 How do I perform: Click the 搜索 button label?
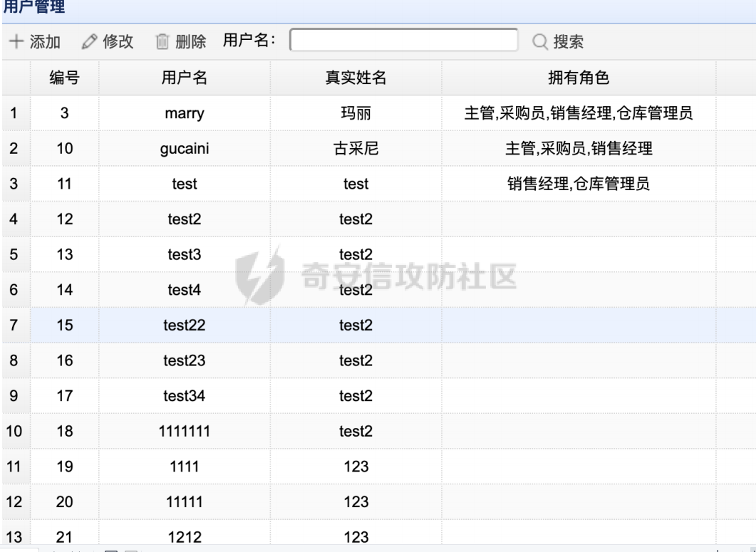click(569, 41)
